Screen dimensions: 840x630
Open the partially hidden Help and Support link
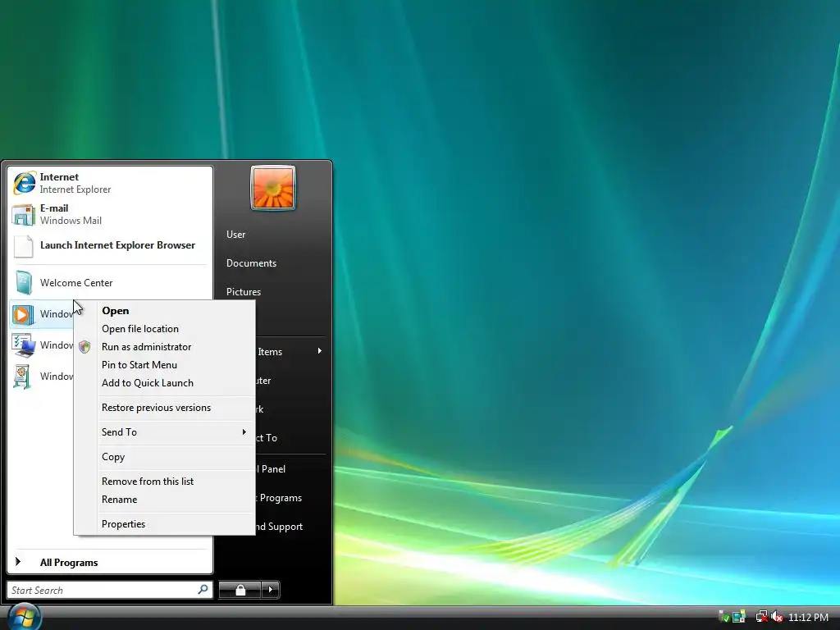tap(280, 527)
